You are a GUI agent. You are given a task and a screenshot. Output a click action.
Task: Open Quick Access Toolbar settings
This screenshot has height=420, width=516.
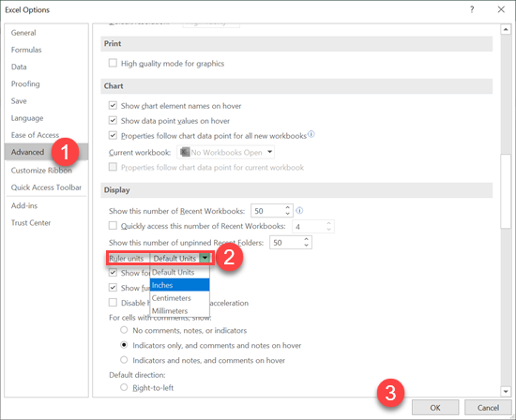[x=46, y=187]
